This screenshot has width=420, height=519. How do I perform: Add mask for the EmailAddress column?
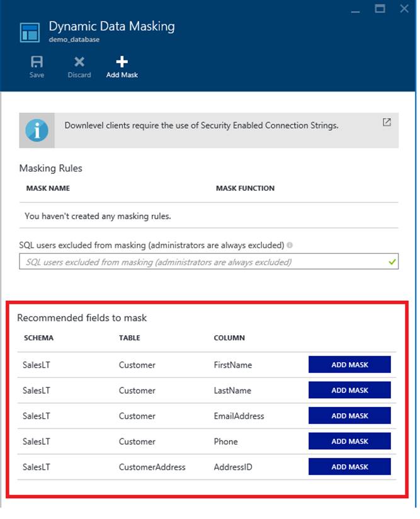pyautogui.click(x=349, y=416)
